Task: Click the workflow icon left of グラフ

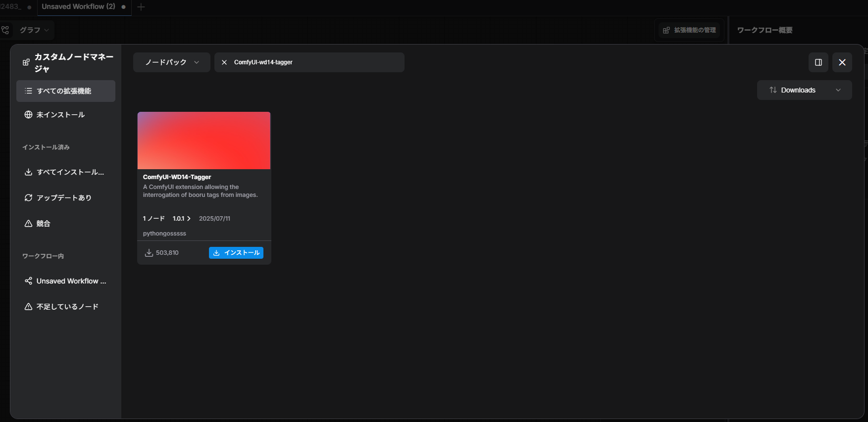Action: [x=5, y=30]
